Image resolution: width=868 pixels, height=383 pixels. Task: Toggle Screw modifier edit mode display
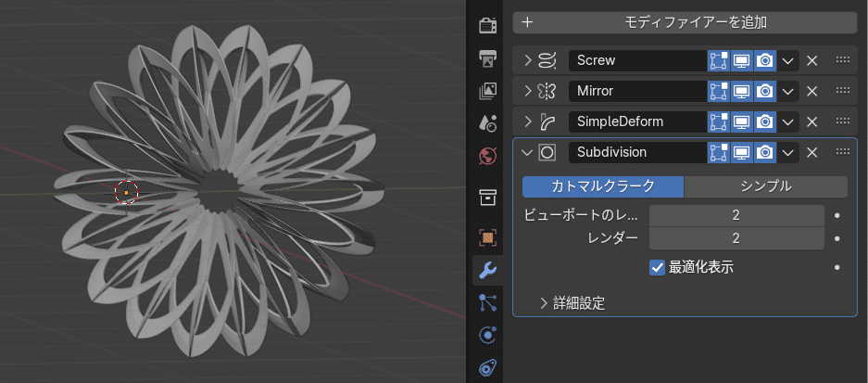pos(719,60)
